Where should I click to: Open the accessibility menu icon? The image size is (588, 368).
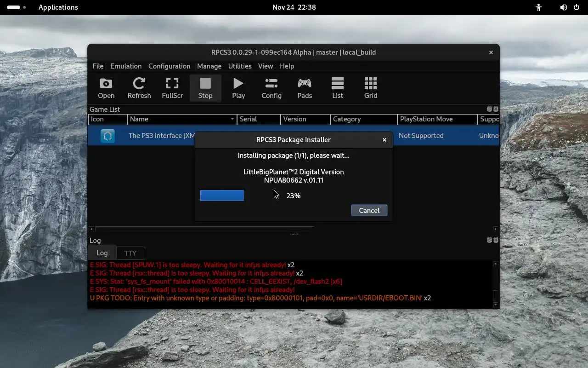538,7
